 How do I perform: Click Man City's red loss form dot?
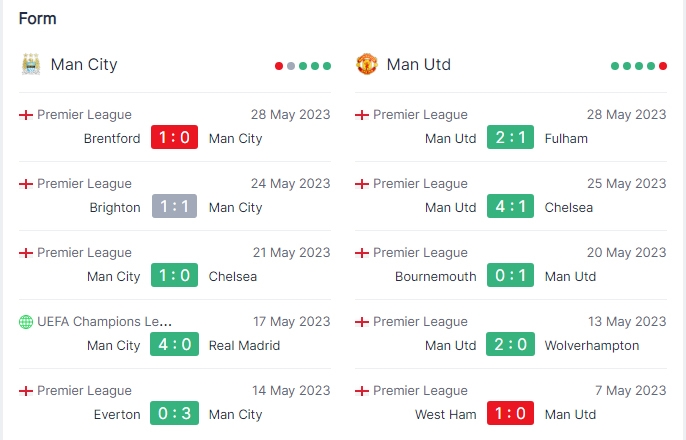point(279,66)
